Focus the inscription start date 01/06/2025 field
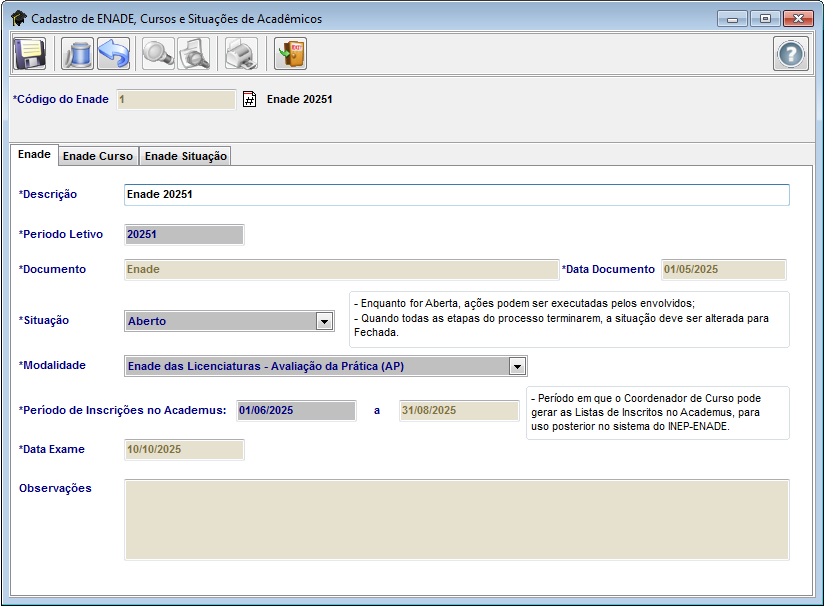 click(x=295, y=411)
